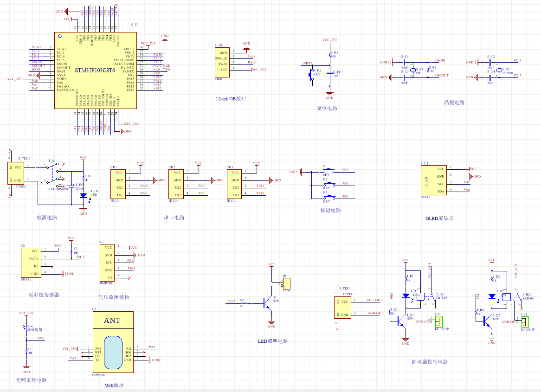Image resolution: width=541 pixels, height=392 pixels.
Task: Select the 'Wifi模块' caption
Action: click(114, 386)
